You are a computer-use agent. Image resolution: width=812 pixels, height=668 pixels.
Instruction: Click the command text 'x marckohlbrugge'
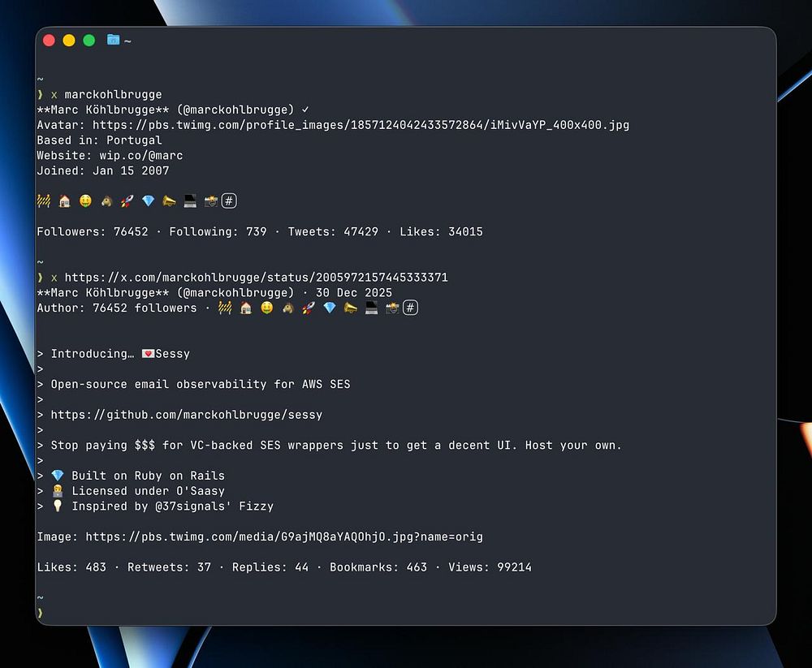pos(106,94)
